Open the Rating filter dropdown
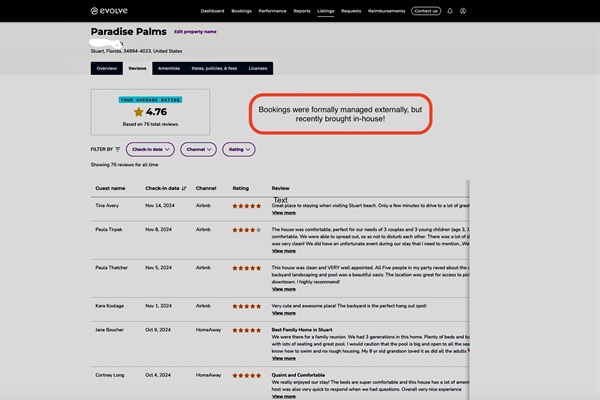Screen dimensions: 600x400 click(x=239, y=149)
